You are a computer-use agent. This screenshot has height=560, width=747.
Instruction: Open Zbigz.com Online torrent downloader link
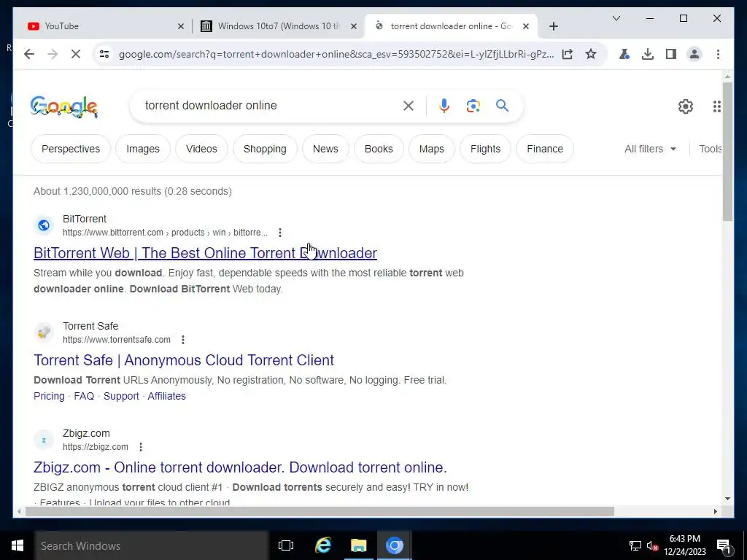240,467
